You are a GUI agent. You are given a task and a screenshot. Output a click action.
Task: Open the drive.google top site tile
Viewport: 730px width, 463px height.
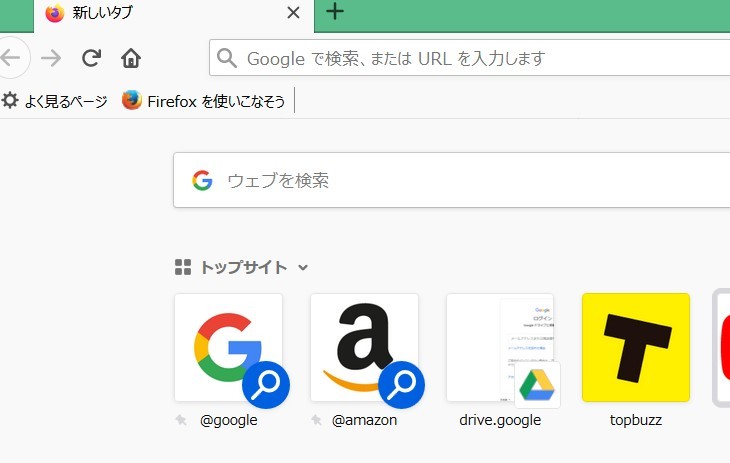(500, 347)
